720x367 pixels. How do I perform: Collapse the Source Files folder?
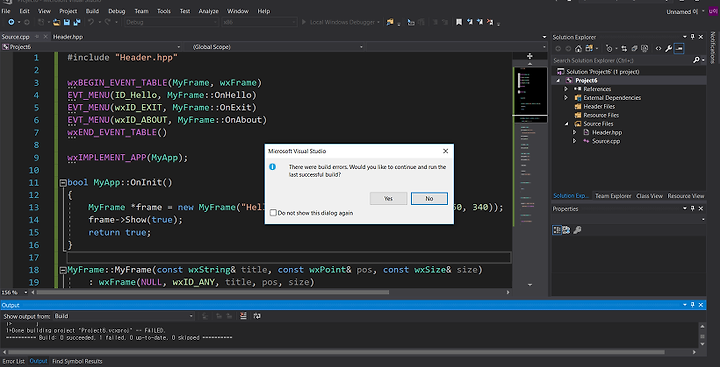tap(566, 124)
